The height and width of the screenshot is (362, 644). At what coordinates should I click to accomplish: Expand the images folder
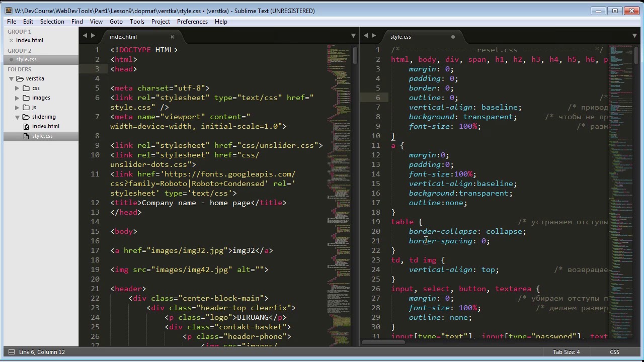click(x=17, y=98)
